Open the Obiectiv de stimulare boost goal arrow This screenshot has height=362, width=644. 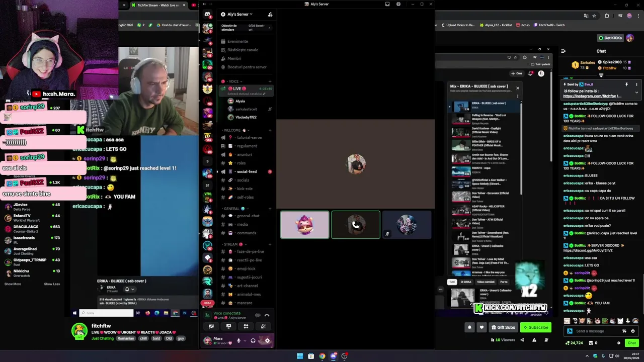[269, 28]
